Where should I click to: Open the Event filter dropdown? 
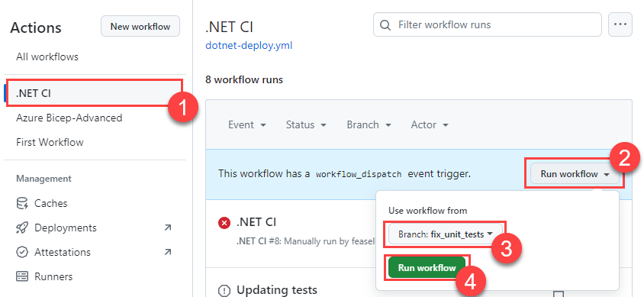(246, 124)
